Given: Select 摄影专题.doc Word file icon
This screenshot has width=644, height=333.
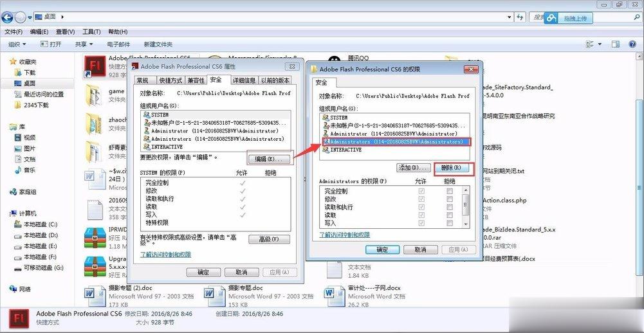Looking at the screenshot, I should click(215, 296).
